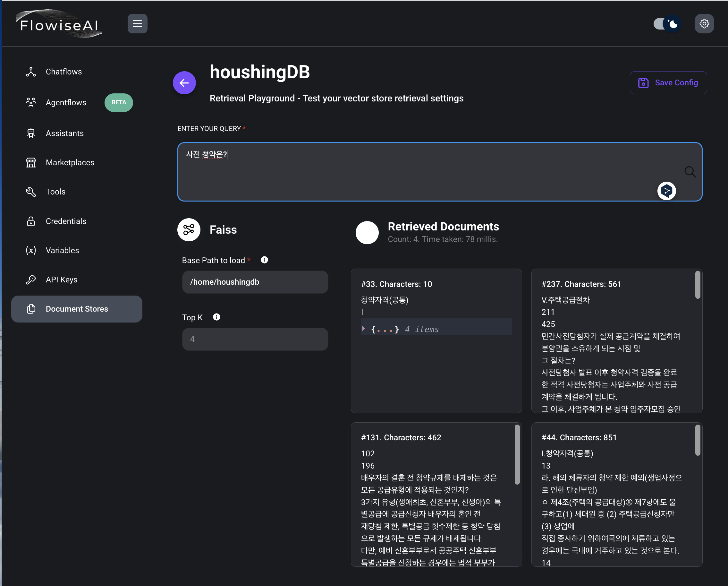Go to Agentflows in the sidebar
728x586 pixels.
(66, 102)
